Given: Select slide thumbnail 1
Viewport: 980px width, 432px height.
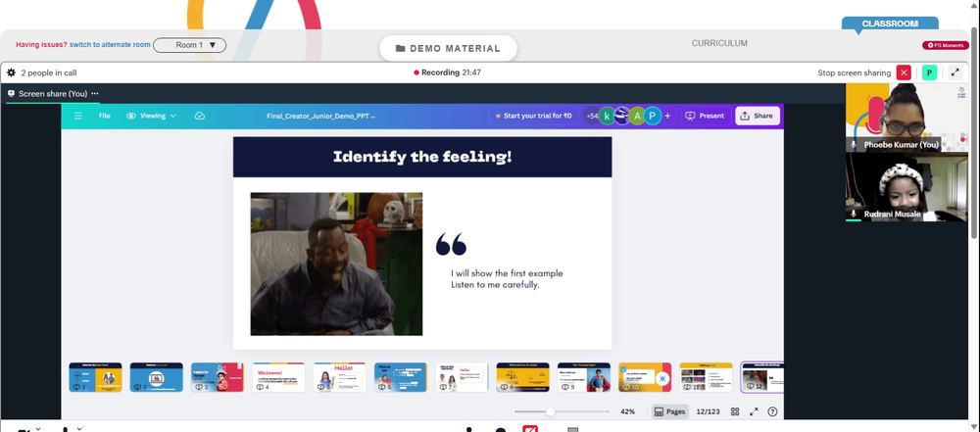Looking at the screenshot, I should point(95,377).
